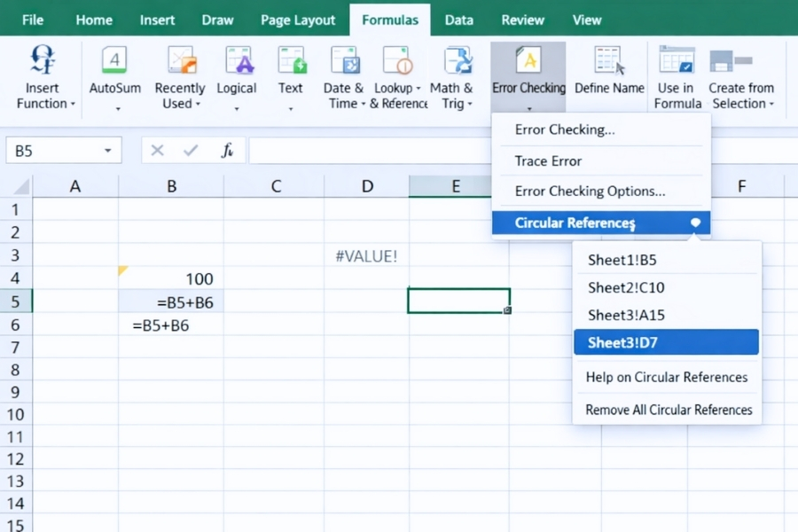798x532 pixels.
Task: Select Trace Error from the menu
Action: 547,160
